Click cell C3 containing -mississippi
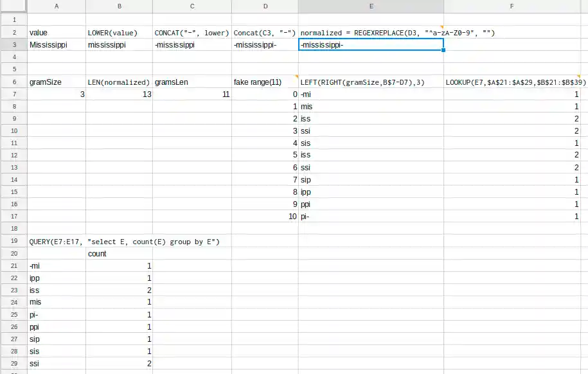Viewport: 588px width, 374px height. (192, 45)
